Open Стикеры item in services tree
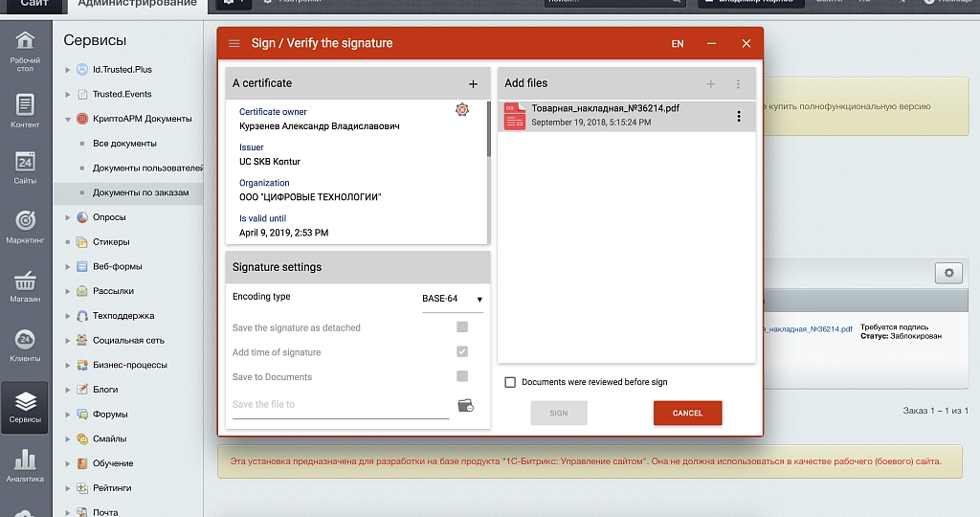The image size is (980, 517). pos(111,242)
